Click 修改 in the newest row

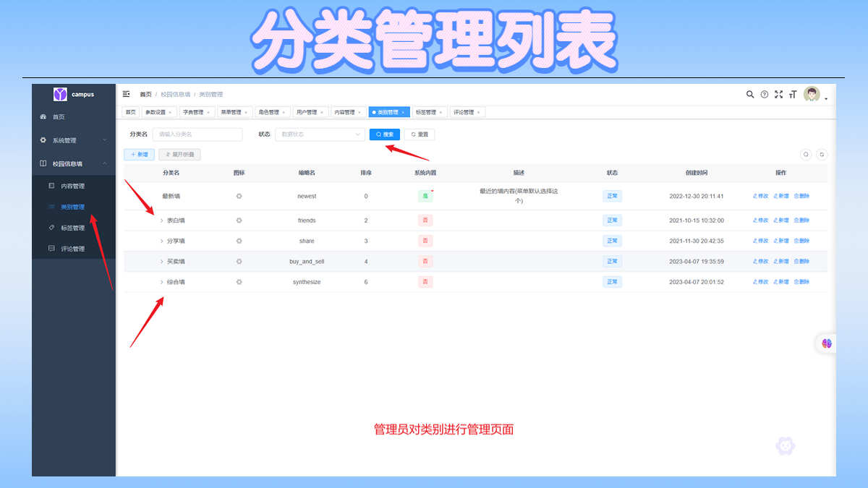[760, 196]
